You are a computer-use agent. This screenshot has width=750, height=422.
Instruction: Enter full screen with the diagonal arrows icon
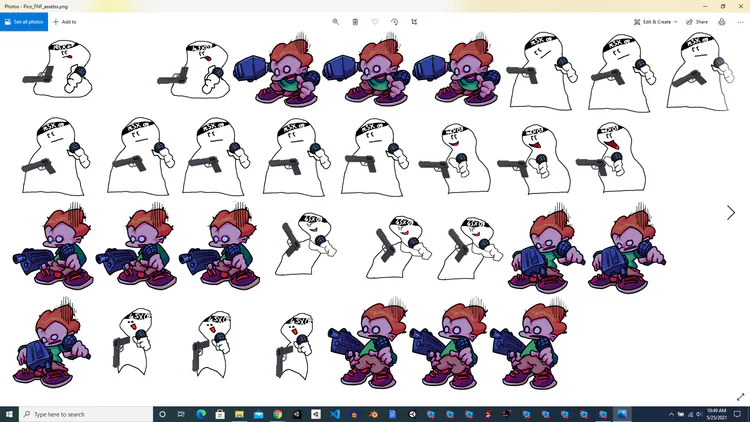[740, 397]
